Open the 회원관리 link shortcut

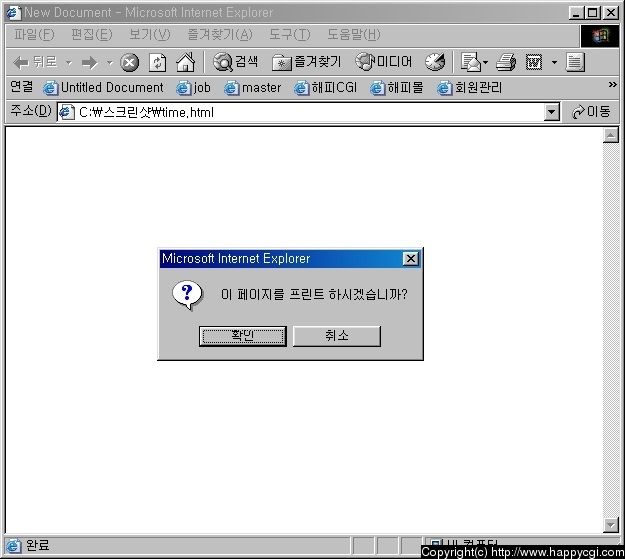[469, 88]
